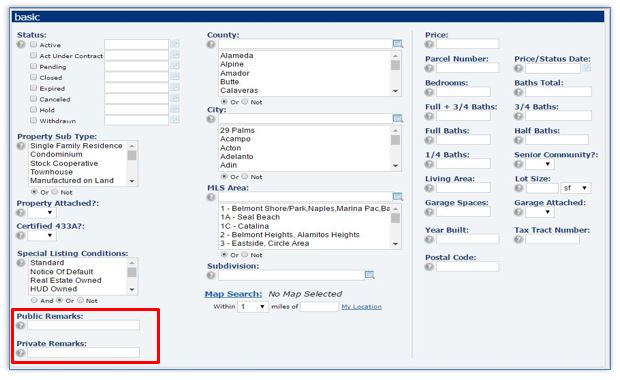Open the MLS Area lookup icon
Viewport: 620px width, 380px height.
(x=398, y=197)
